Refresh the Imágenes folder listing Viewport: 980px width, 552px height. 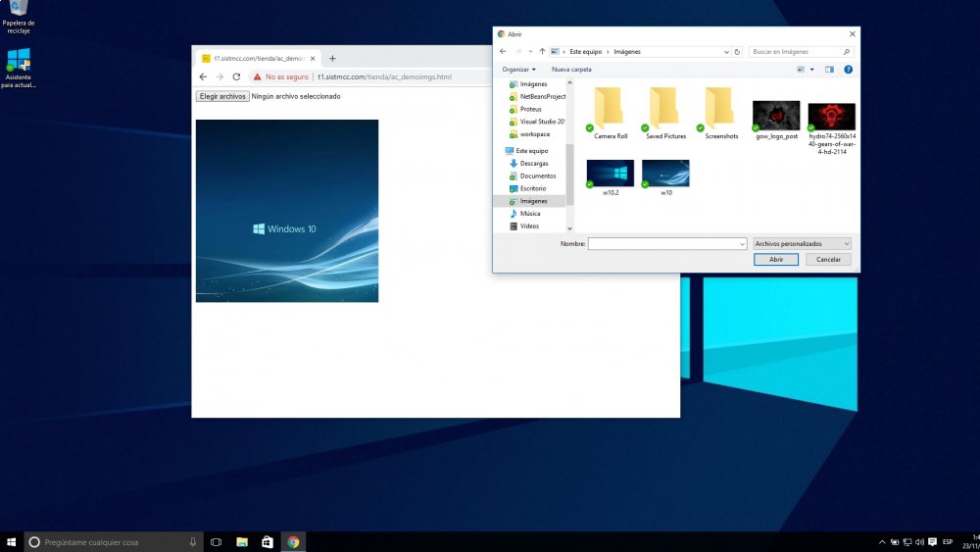click(x=737, y=52)
